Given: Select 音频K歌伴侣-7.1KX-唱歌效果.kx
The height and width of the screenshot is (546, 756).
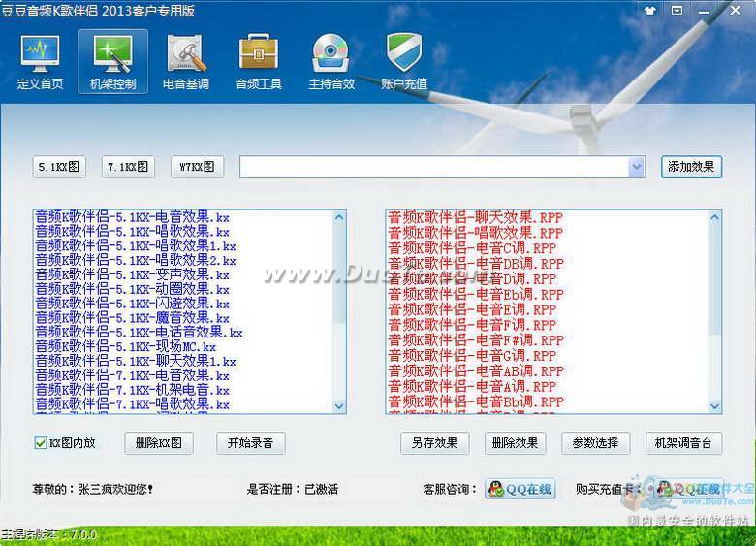Looking at the screenshot, I should [x=132, y=404].
